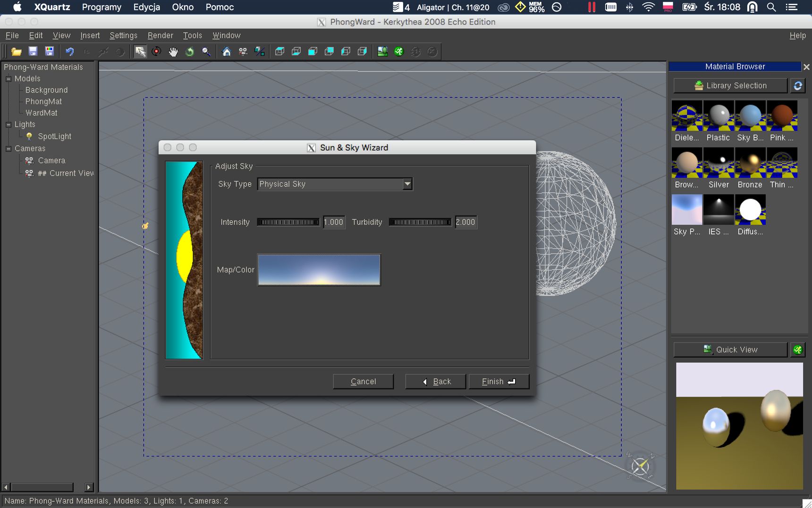Open the Tools menu

point(193,35)
